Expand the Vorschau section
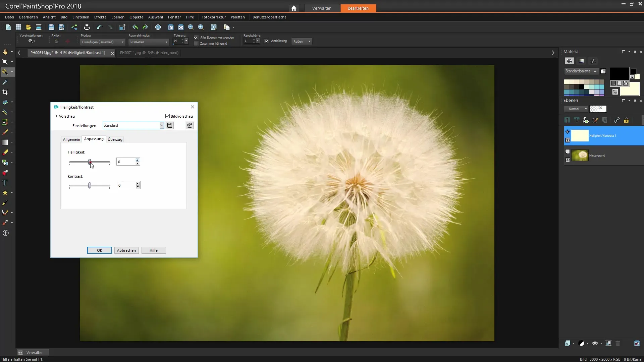The image size is (644, 362). (x=56, y=116)
